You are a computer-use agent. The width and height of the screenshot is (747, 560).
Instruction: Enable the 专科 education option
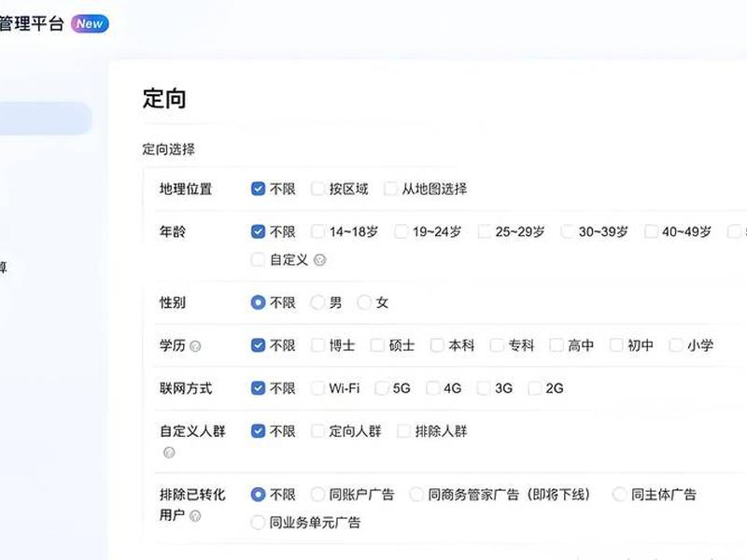pos(497,345)
